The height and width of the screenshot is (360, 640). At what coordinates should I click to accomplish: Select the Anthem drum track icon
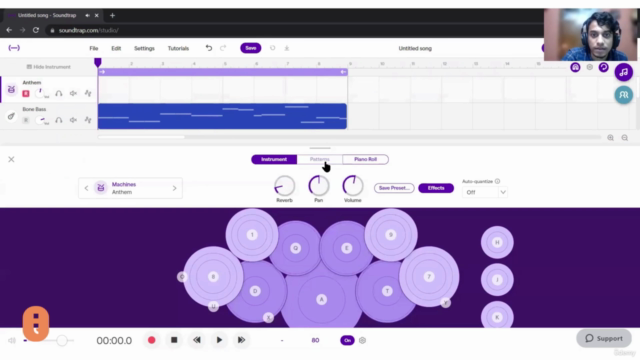(x=11, y=89)
